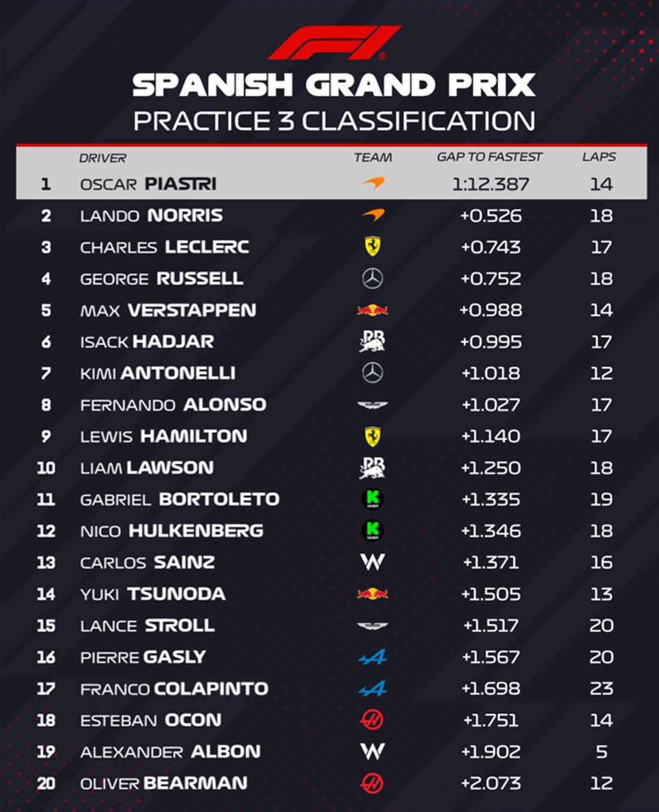This screenshot has width=659, height=812.
Task: Click Franco Colapinto's lap count of 23
Action: pos(601,688)
